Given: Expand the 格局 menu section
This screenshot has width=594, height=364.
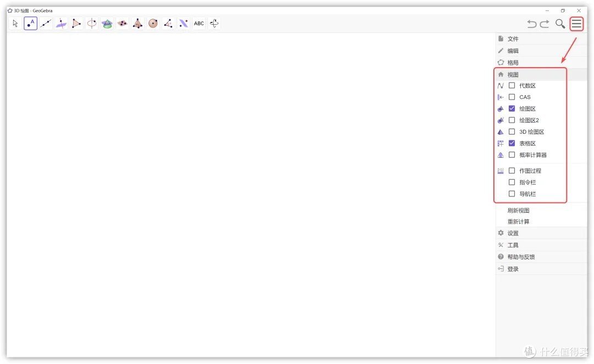Looking at the screenshot, I should click(x=541, y=63).
